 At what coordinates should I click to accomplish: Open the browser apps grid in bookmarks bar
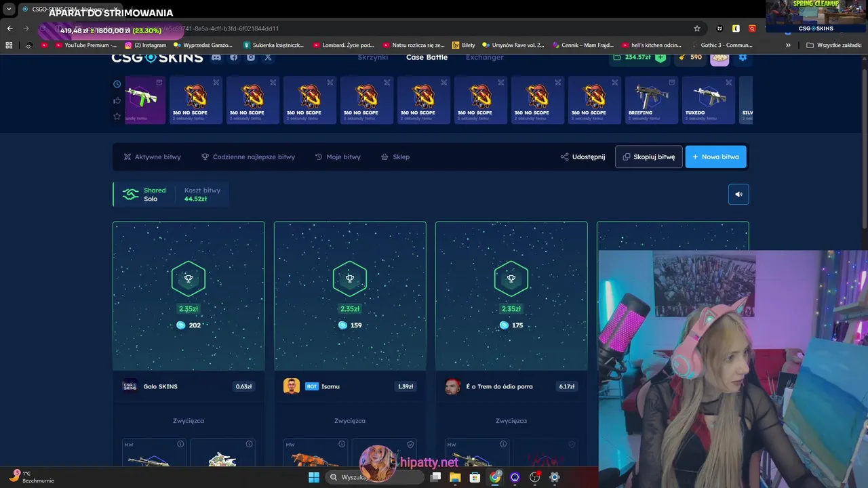(x=9, y=45)
